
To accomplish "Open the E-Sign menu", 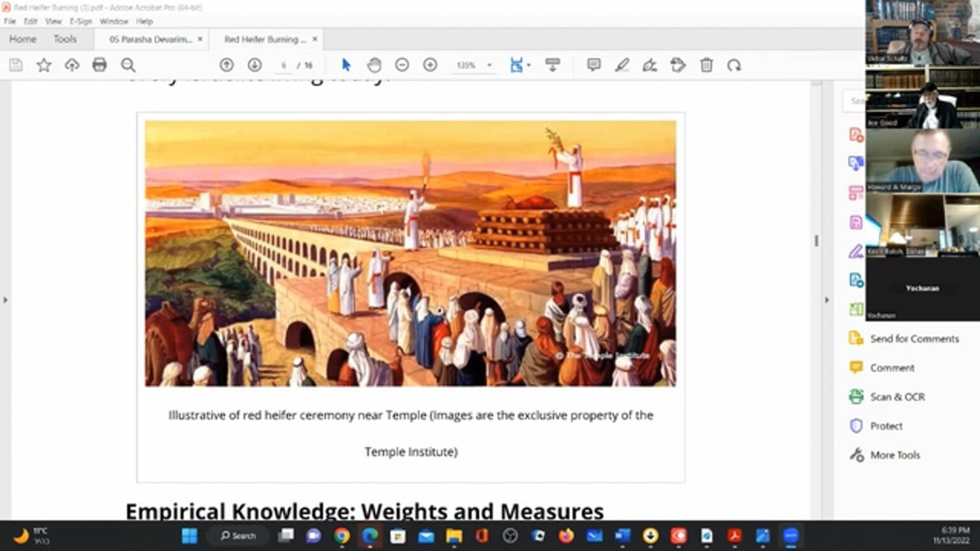I will click(x=80, y=21).
